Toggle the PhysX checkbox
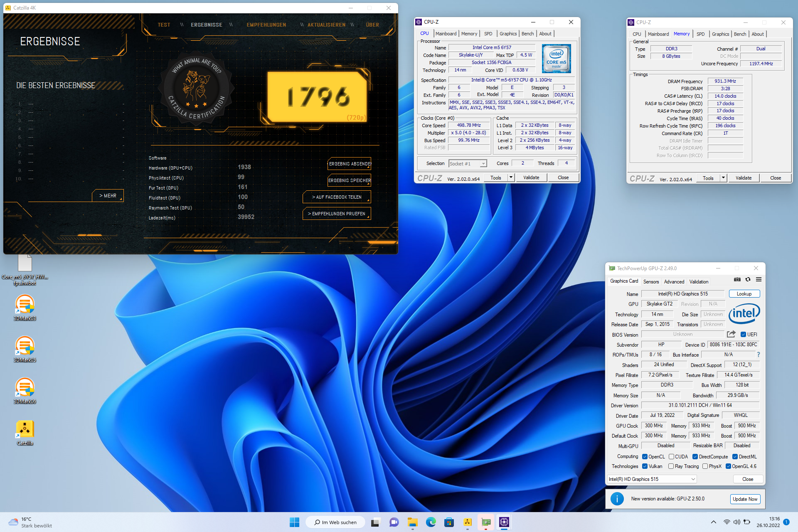This screenshot has width=798, height=532. click(705, 466)
